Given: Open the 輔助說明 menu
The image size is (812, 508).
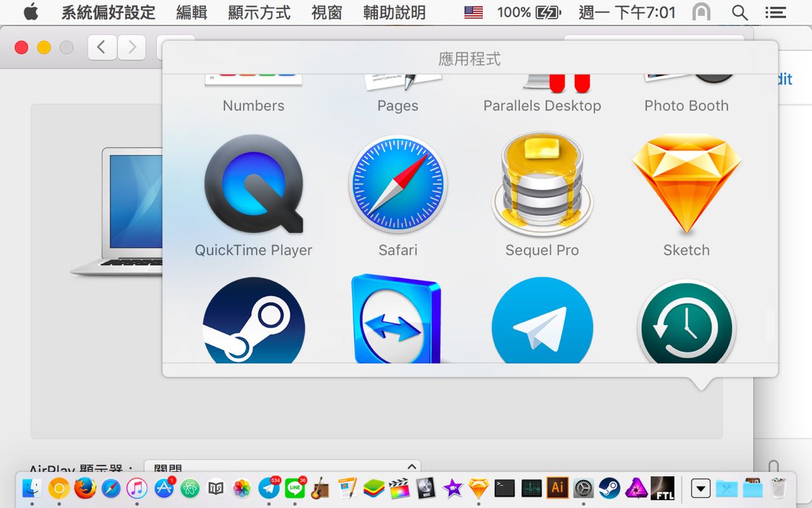Looking at the screenshot, I should pos(395,12).
